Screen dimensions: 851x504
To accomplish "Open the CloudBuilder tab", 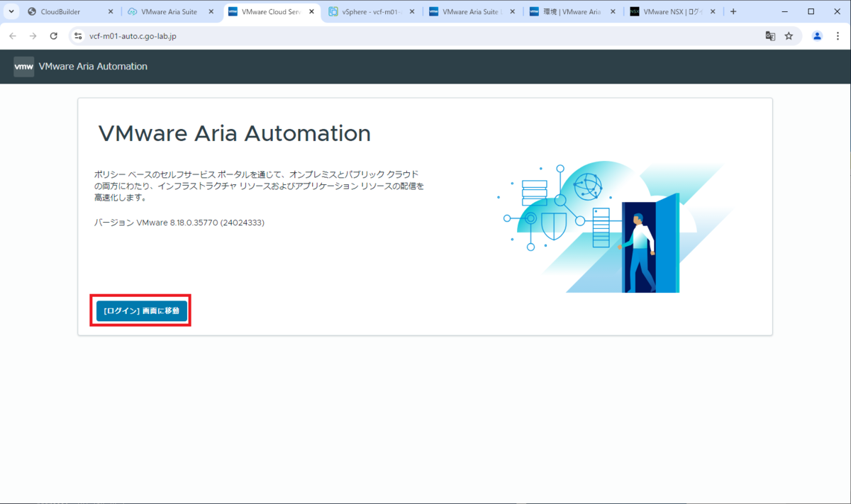I will point(69,12).
